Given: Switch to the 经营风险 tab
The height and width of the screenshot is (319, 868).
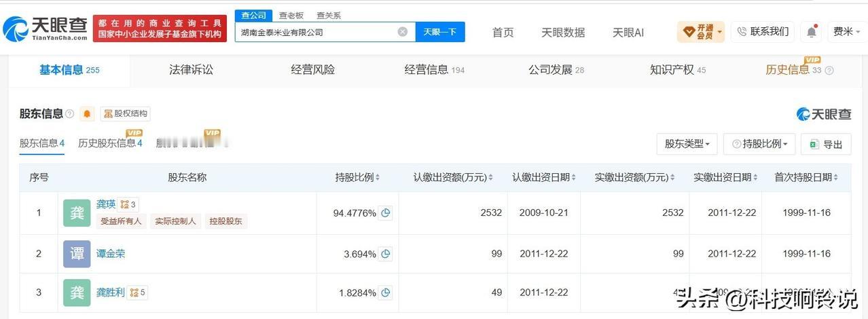Looking at the screenshot, I should pyautogui.click(x=312, y=70).
